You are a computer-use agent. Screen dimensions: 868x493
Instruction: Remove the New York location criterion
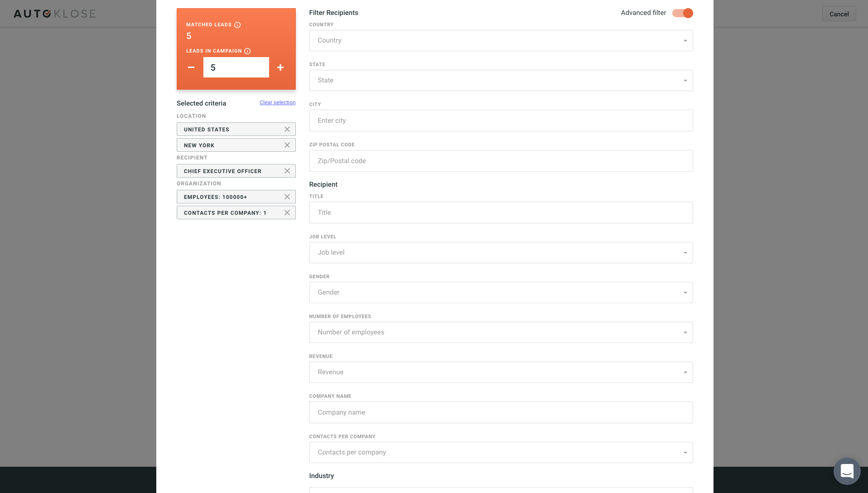click(287, 145)
